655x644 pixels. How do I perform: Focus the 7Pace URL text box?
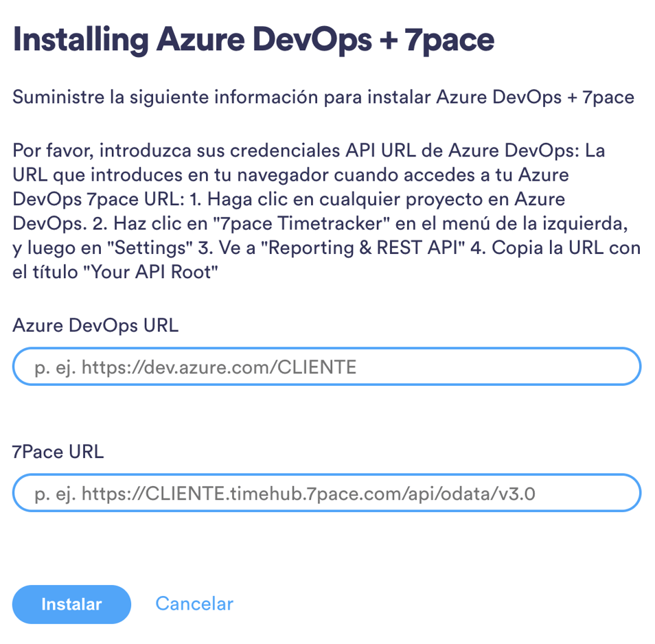327,493
